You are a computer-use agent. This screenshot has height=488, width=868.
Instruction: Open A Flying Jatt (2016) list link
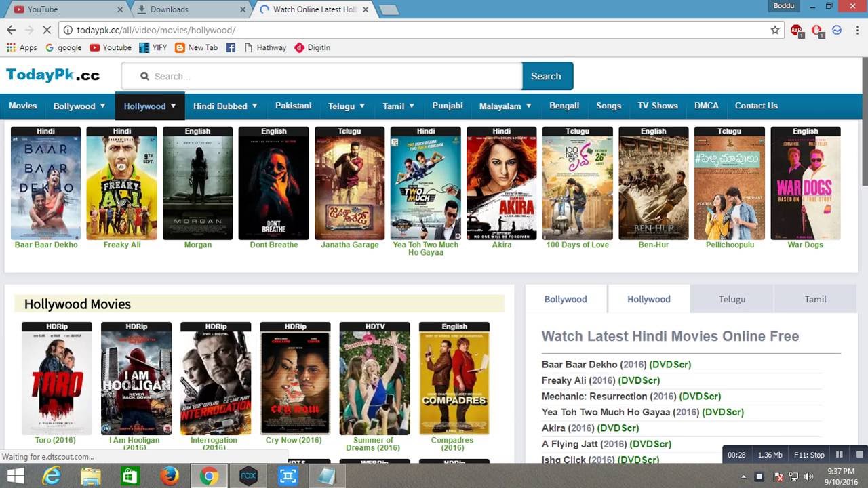[606, 444]
